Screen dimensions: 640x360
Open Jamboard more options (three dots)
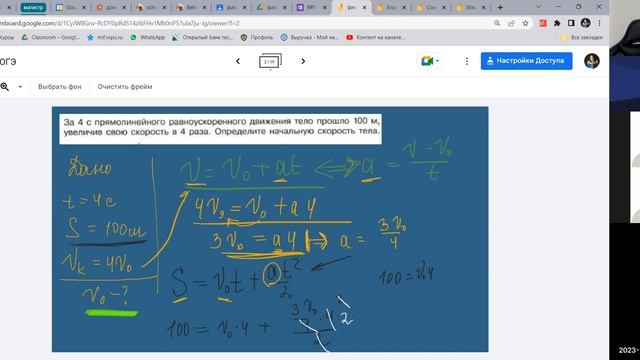pos(467,61)
